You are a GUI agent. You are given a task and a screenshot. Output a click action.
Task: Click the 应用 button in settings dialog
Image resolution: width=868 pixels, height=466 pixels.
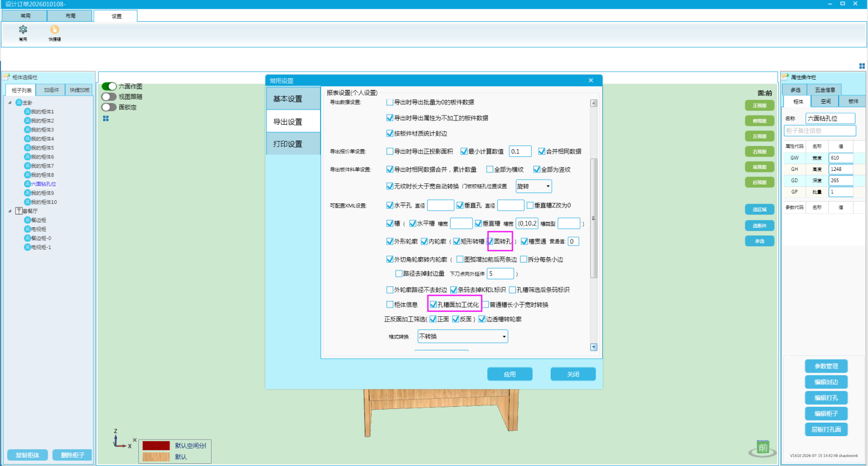coord(510,374)
